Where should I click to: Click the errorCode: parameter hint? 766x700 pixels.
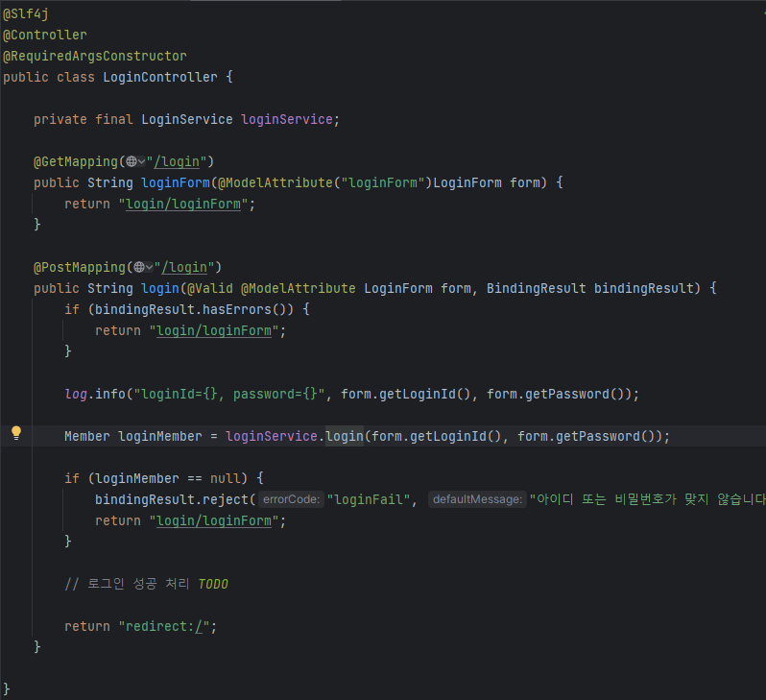pos(291,499)
